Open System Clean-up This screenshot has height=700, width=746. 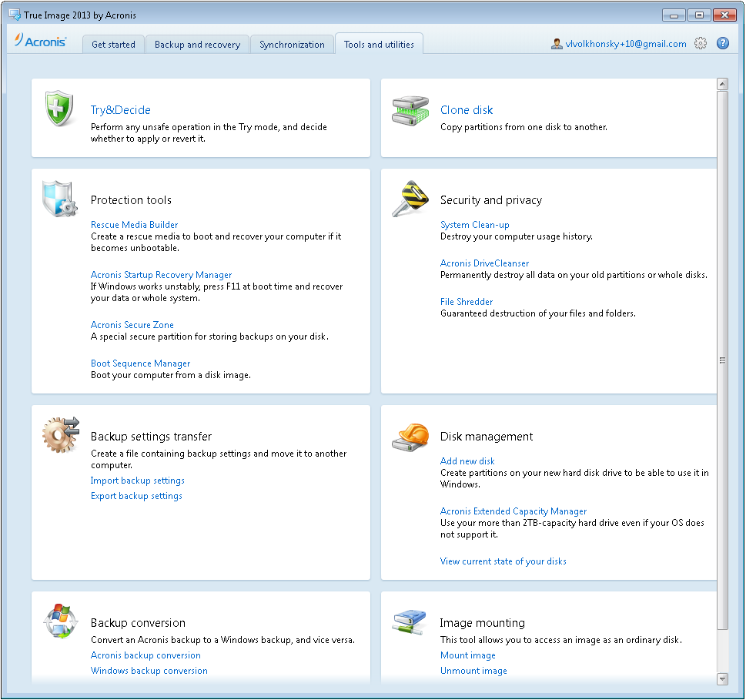475,225
